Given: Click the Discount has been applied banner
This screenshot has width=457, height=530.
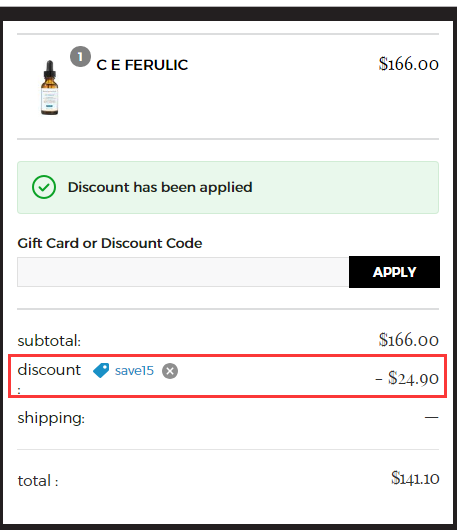Looking at the screenshot, I should tap(228, 187).
